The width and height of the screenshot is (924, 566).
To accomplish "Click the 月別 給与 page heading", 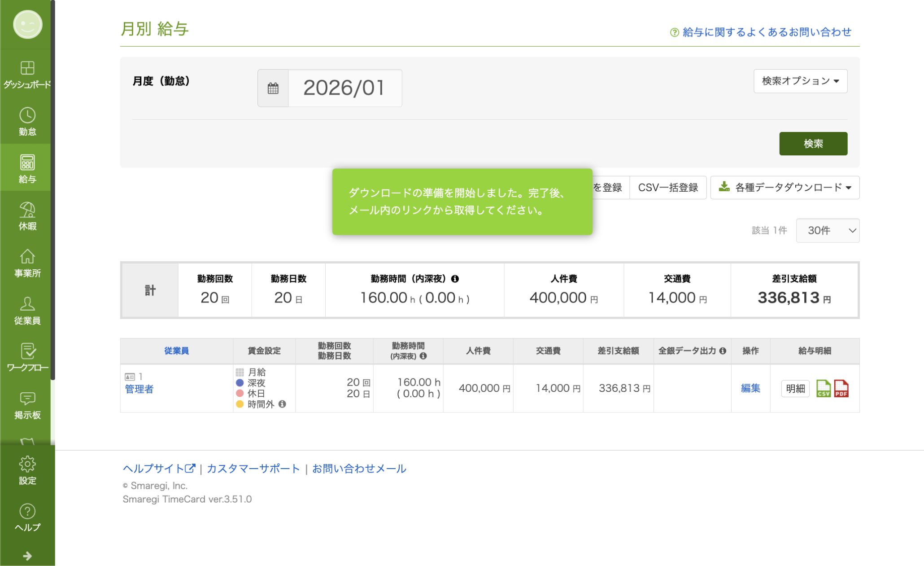I will coord(155,29).
